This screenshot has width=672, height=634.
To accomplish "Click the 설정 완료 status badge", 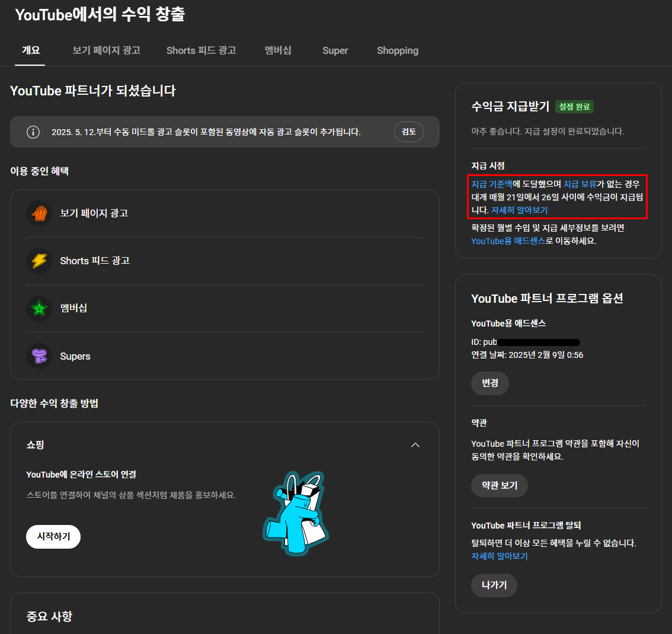I will pos(574,107).
